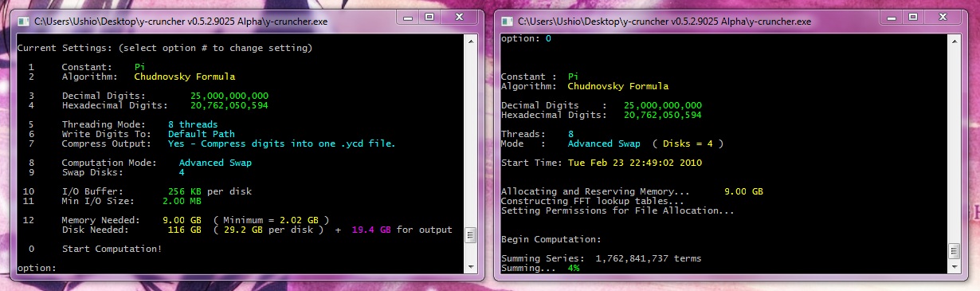Click left window scrollbar down arrow

(471, 267)
